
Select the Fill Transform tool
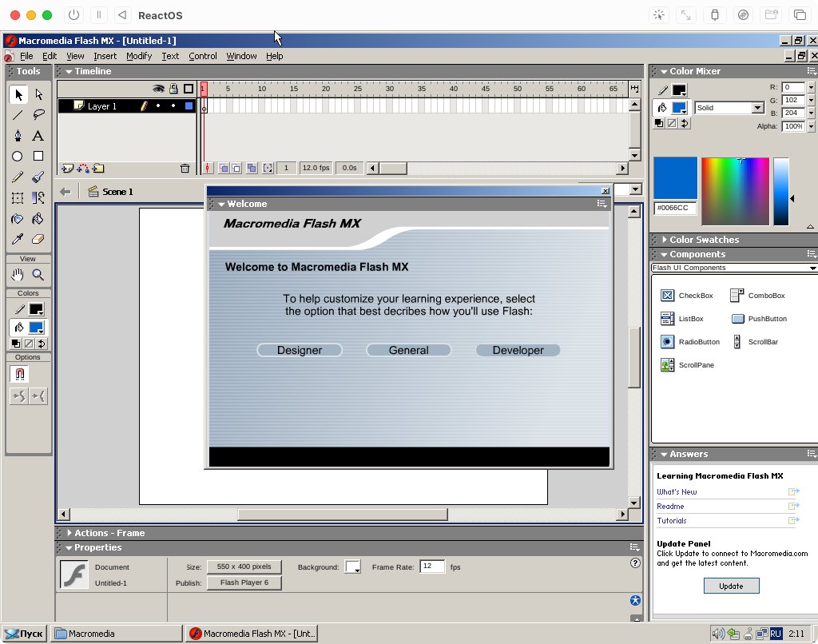click(x=38, y=198)
